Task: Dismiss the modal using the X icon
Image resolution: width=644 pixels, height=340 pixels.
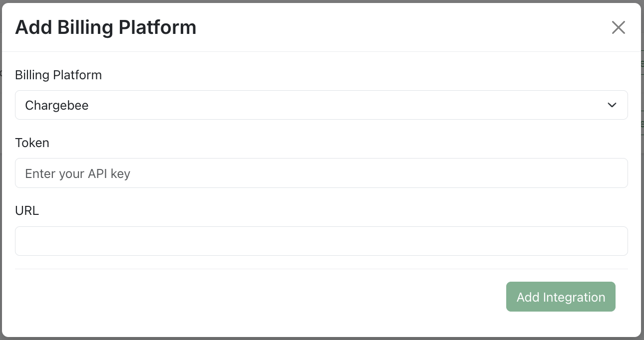Action: 618,27
